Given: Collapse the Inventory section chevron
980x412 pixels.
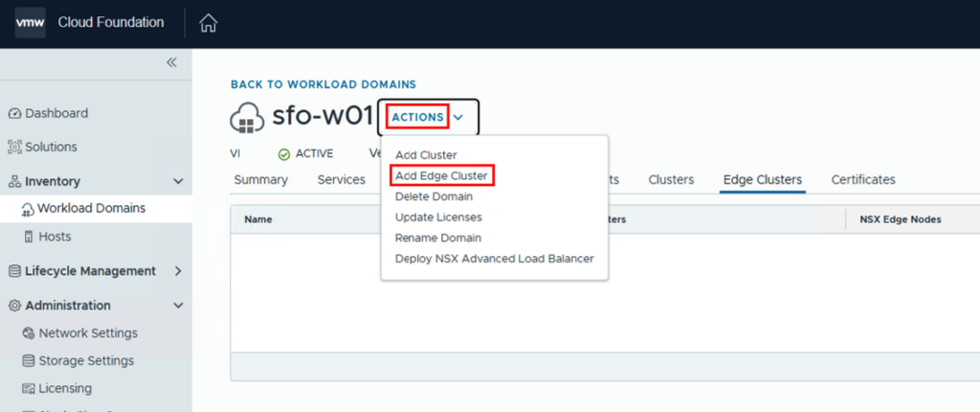Looking at the screenshot, I should pyautogui.click(x=178, y=182).
